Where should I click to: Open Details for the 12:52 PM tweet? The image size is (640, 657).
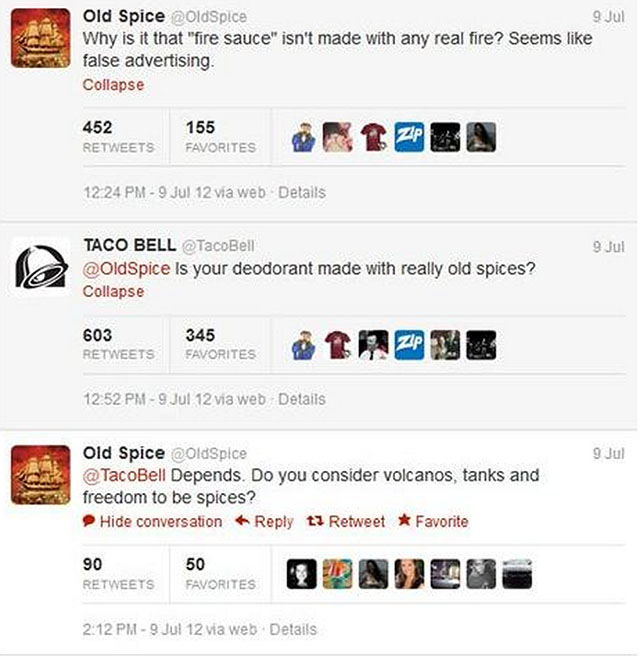pyautogui.click(x=302, y=399)
